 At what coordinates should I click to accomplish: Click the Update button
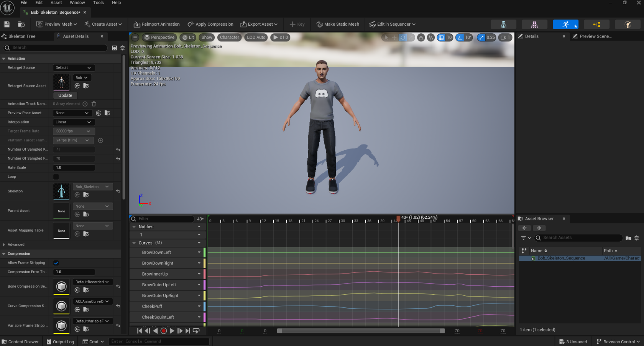(x=65, y=95)
